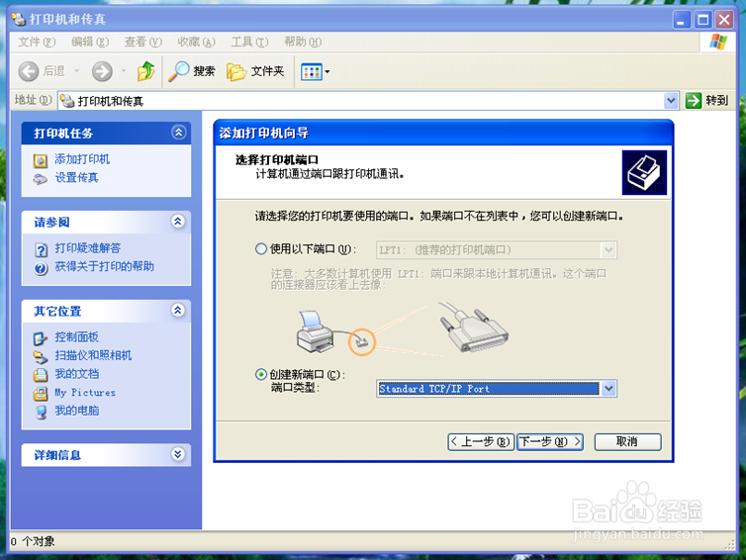Click the Cancel (取消) wizard button

tap(627, 442)
